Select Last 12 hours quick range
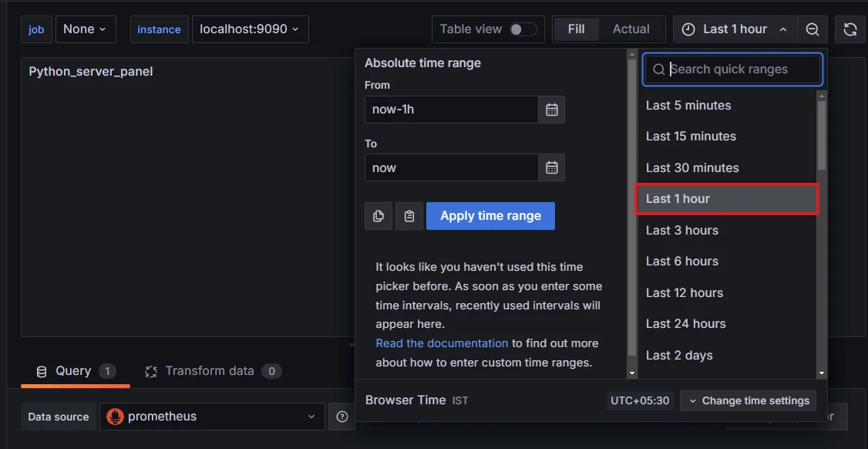This screenshot has width=868, height=449. tap(727, 292)
